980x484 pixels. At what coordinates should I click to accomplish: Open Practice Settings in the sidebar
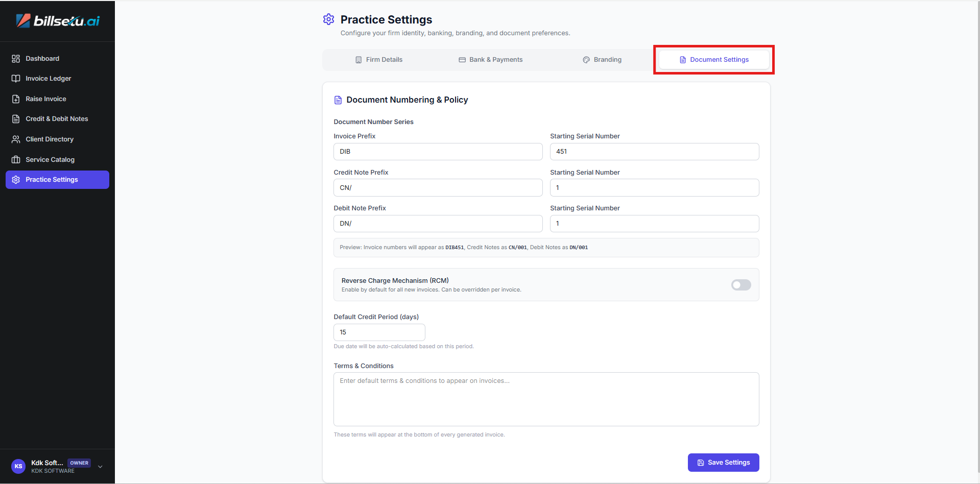click(x=57, y=180)
